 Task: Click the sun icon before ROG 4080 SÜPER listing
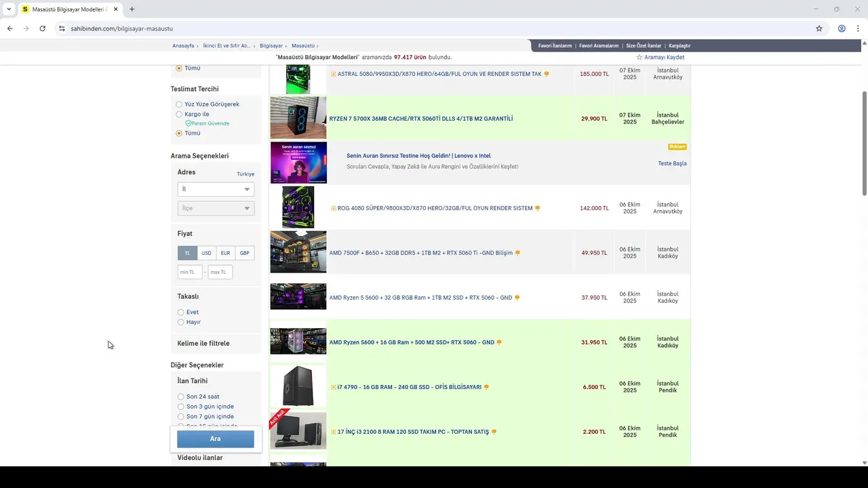pos(333,208)
